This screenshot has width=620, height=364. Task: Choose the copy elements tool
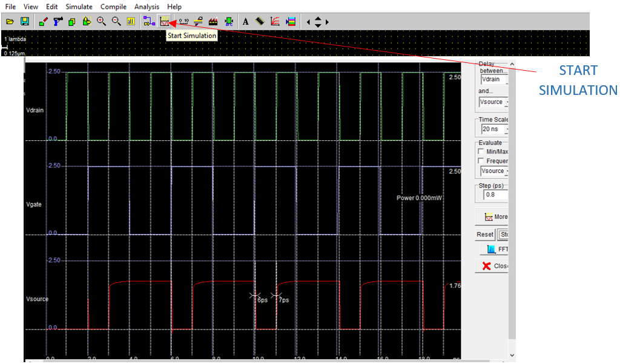tap(72, 22)
